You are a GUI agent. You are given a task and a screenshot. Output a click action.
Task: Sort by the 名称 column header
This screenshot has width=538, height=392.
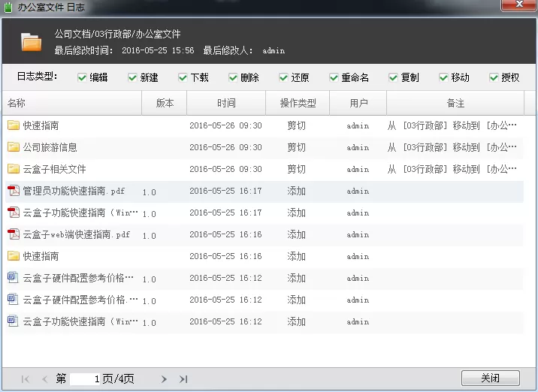[71, 103]
